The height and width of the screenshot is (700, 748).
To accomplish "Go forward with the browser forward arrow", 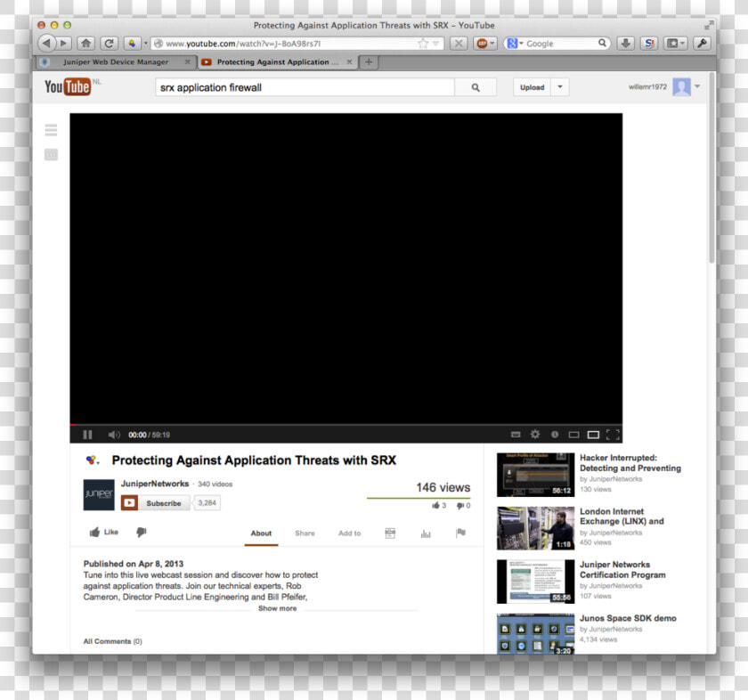I will point(63,44).
